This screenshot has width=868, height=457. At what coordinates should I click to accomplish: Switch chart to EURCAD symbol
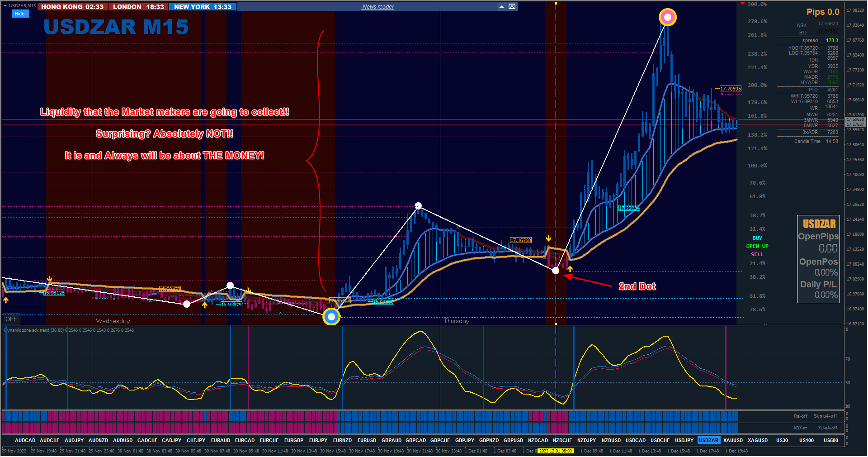pyautogui.click(x=245, y=440)
